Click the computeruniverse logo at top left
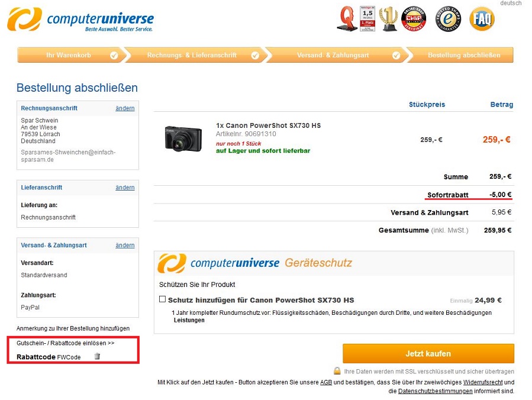This screenshot has width=532, height=400. click(x=80, y=20)
